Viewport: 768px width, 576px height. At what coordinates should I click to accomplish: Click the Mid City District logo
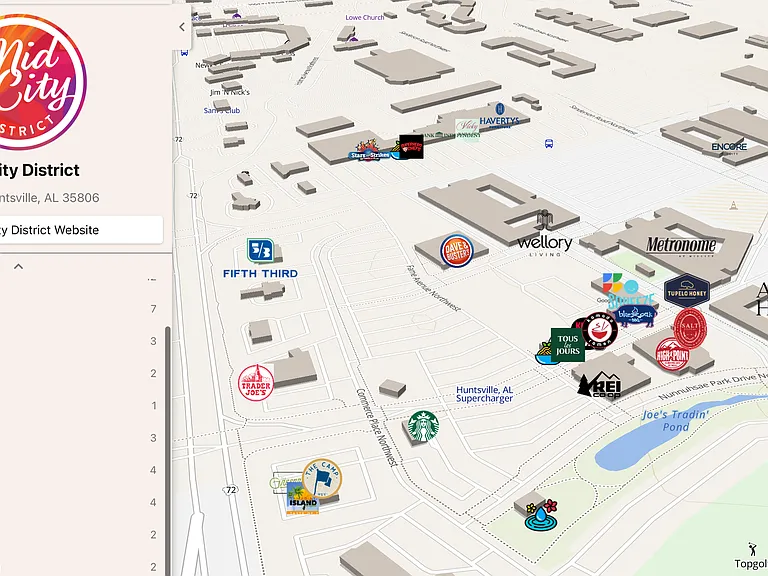tap(42, 81)
